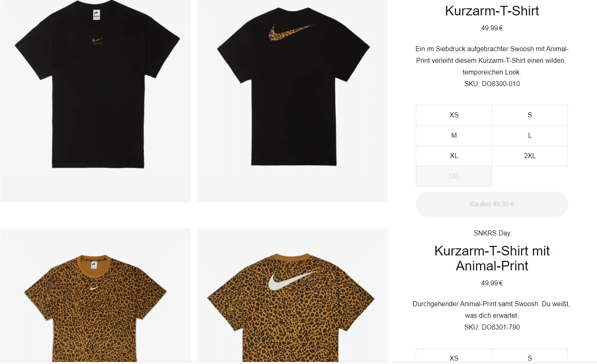Screen dimensions: 597x364
Task: Select size XS for the black T-shirt
Action: pos(454,115)
